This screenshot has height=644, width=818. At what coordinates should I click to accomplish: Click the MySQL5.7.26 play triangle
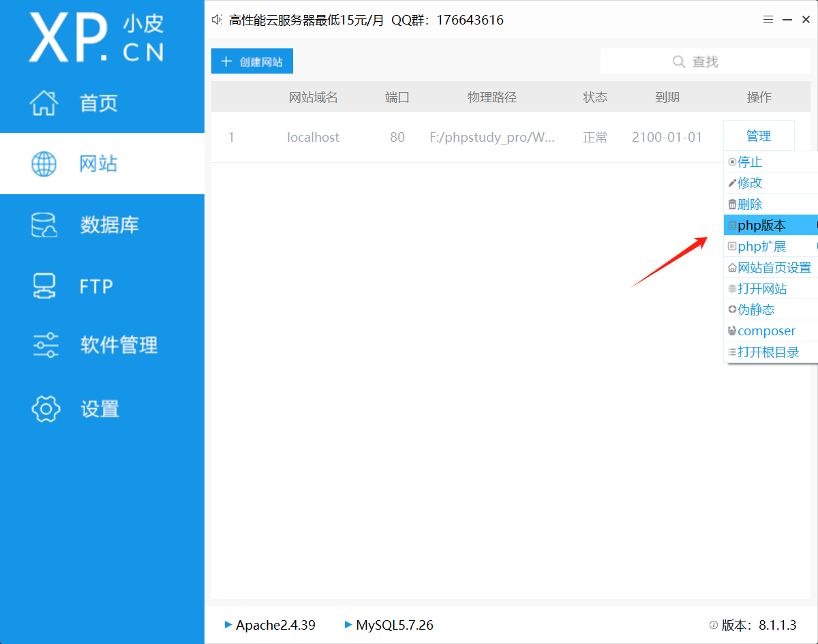[348, 624]
